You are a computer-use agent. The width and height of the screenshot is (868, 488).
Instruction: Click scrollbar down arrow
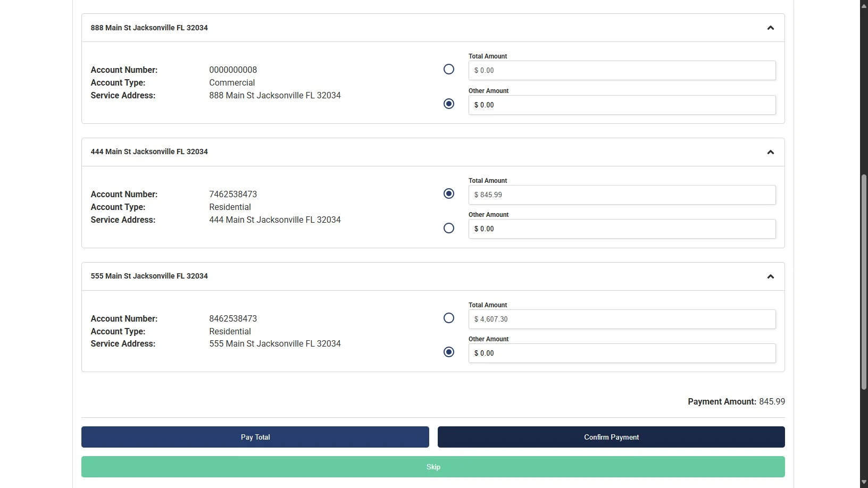click(864, 483)
